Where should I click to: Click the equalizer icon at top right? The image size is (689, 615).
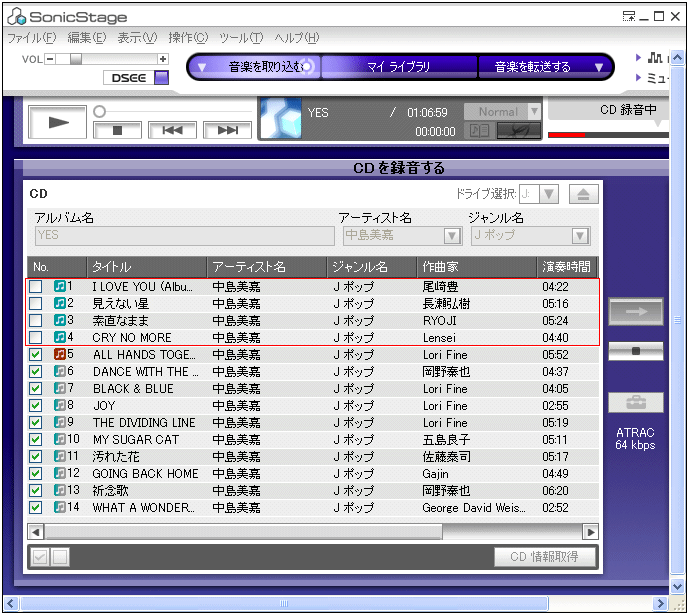(x=655, y=57)
